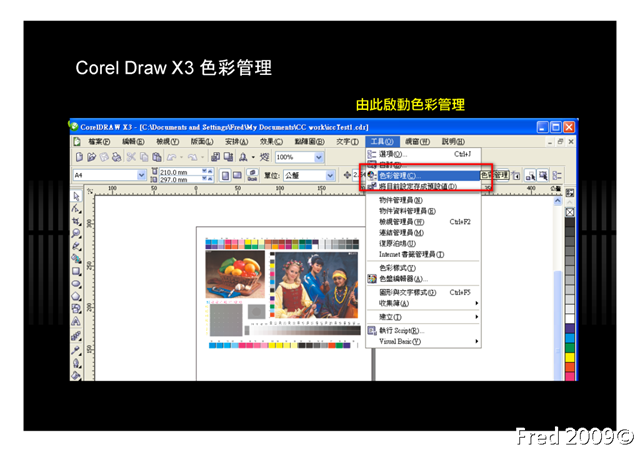
Task: Select the Freehand drawing tool
Action: tap(76, 246)
